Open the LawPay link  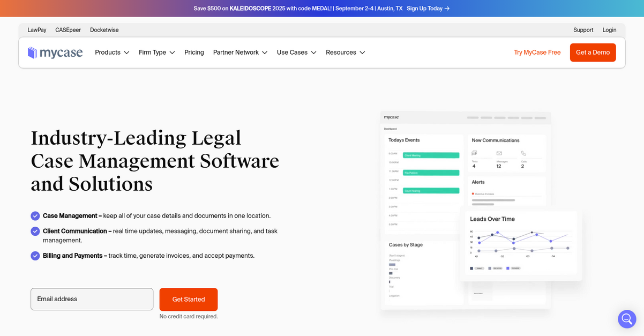[x=37, y=30]
